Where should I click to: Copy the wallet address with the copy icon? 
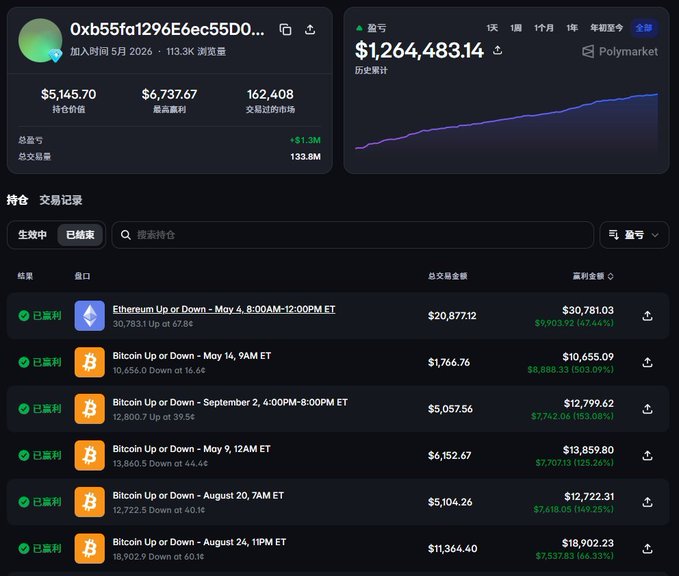point(285,29)
